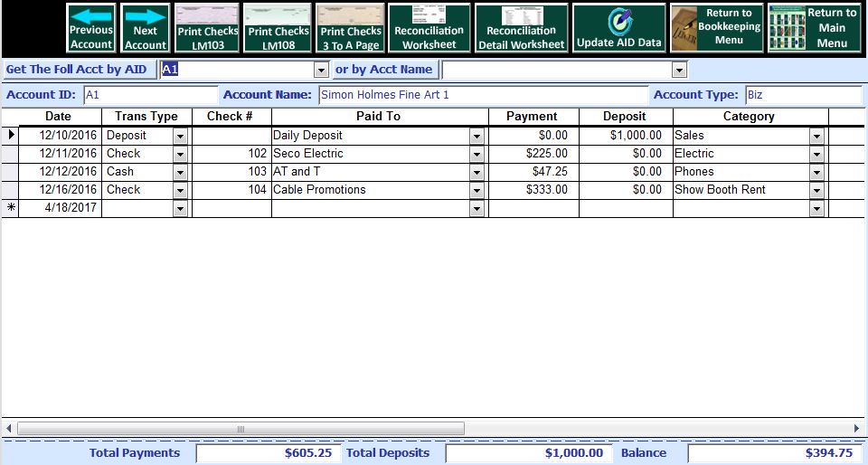
Task: Click payment amount $225.00
Action: tap(533, 153)
